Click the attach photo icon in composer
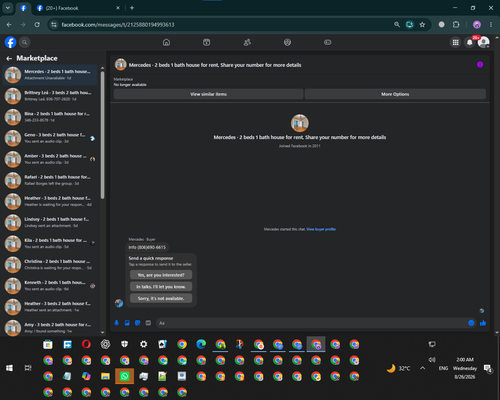 [x=127, y=323]
